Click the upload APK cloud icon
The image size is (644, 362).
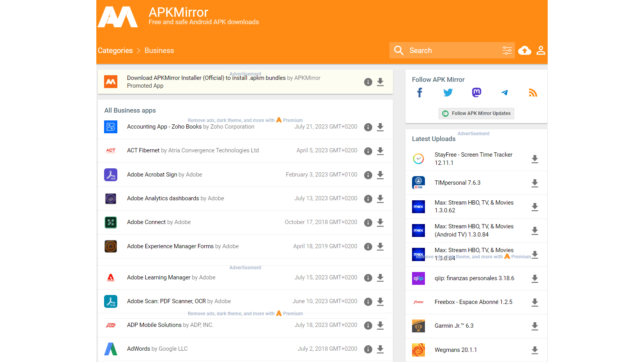click(525, 50)
